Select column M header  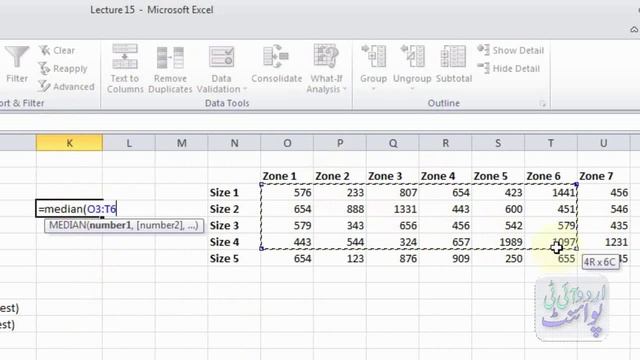point(182,143)
